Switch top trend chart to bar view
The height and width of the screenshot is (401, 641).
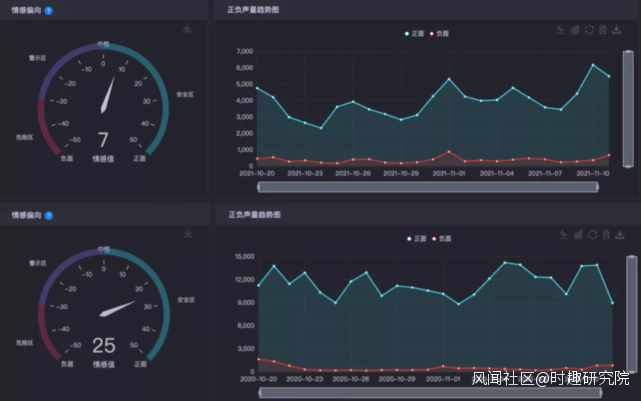point(575,30)
